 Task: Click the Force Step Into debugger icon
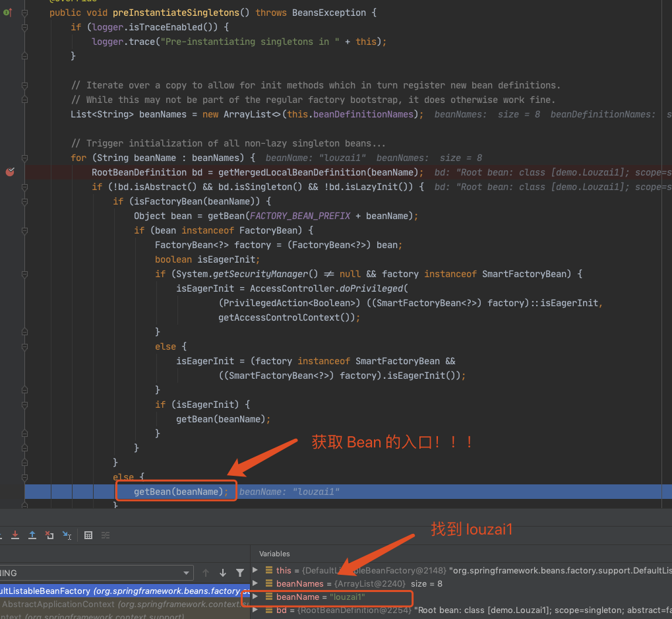(x=15, y=535)
